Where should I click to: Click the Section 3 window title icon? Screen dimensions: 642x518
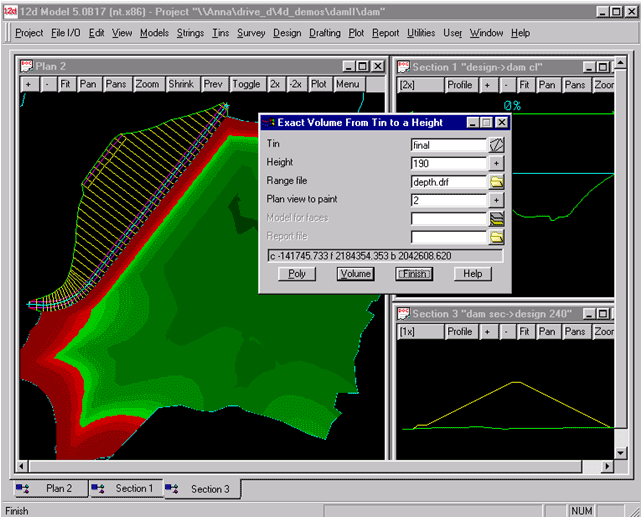click(402, 314)
